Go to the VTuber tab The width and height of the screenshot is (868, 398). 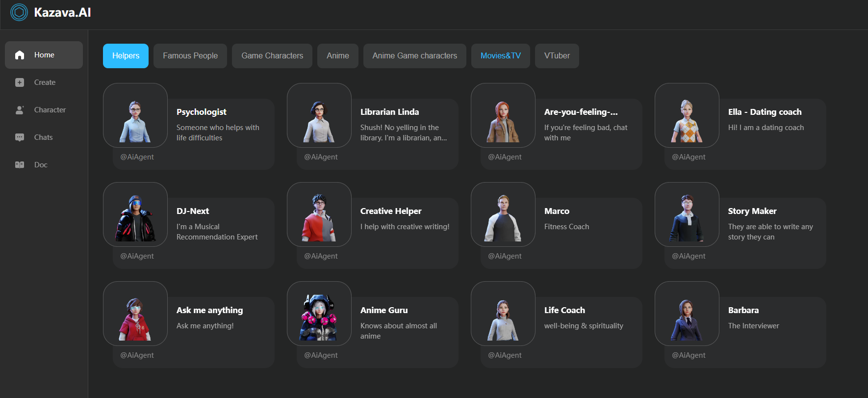[x=557, y=56]
